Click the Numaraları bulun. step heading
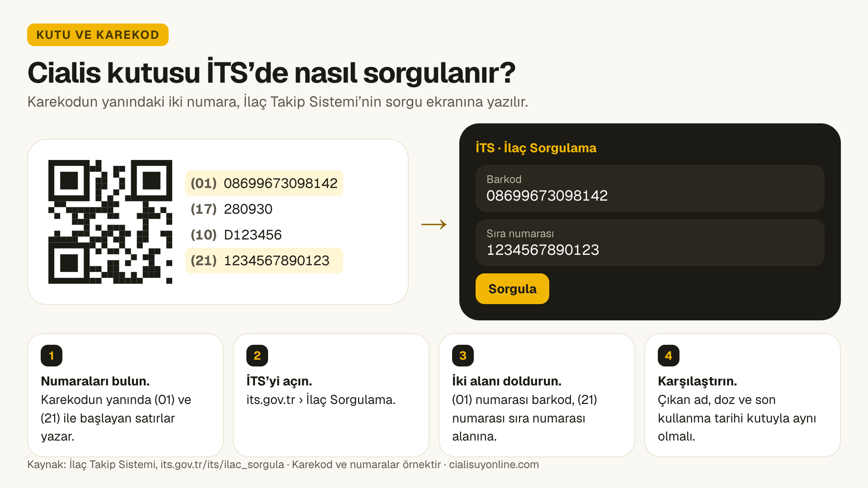The image size is (868, 488). [95, 381]
